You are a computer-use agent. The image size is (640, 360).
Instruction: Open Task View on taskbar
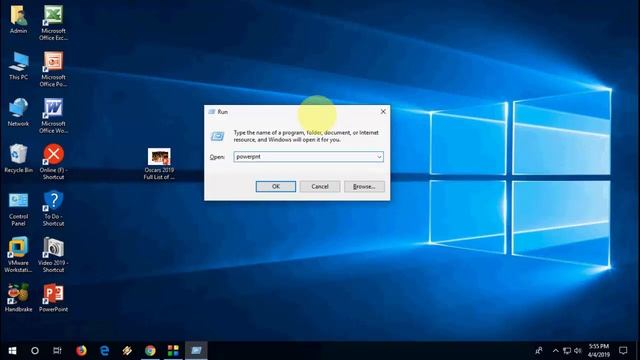(57, 351)
